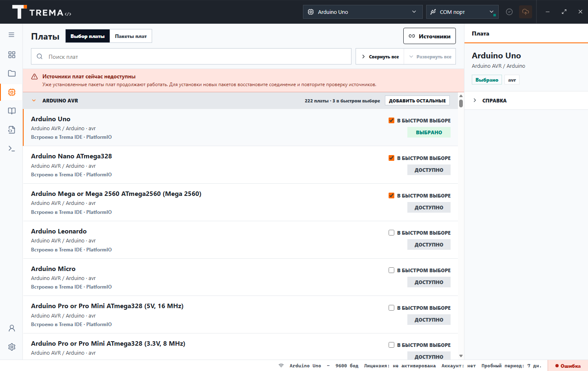Click the verify checkmark icon in header
The width and height of the screenshot is (588, 371).
[x=509, y=12]
